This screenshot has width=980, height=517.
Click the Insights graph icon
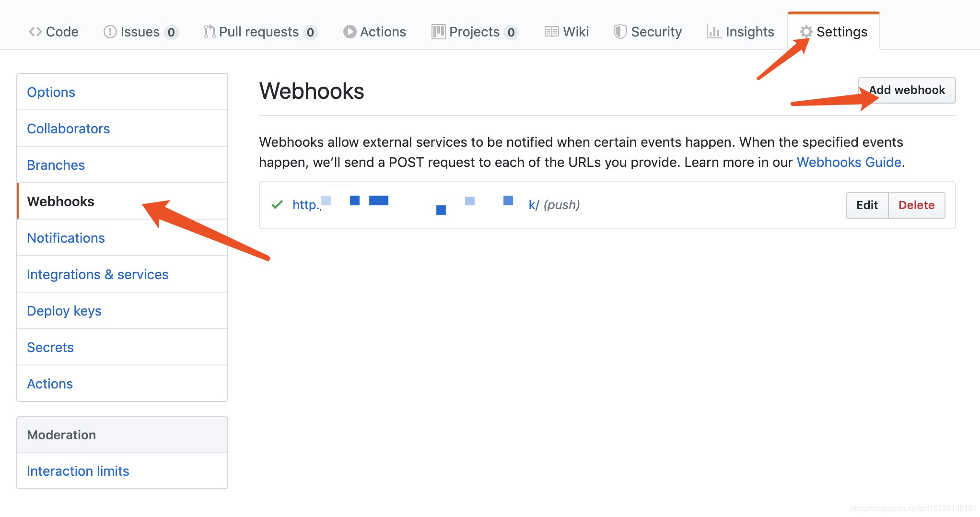coord(713,32)
